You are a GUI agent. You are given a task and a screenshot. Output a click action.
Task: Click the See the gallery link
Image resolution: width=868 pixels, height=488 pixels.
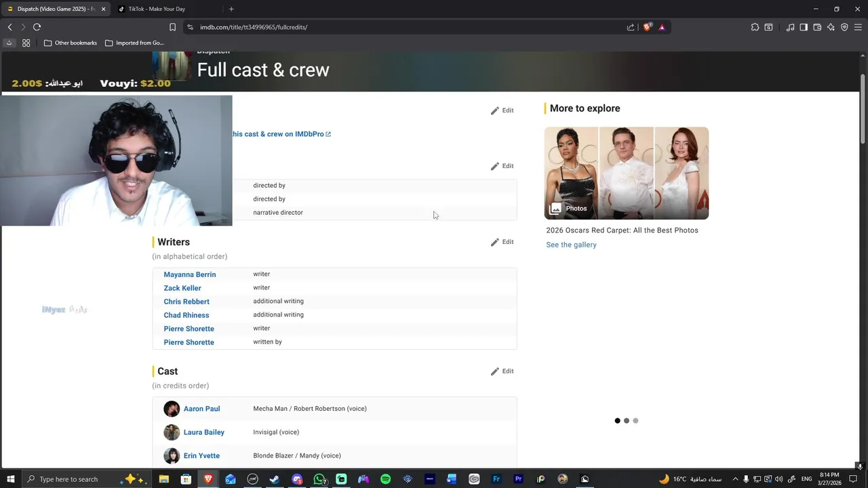(571, 245)
